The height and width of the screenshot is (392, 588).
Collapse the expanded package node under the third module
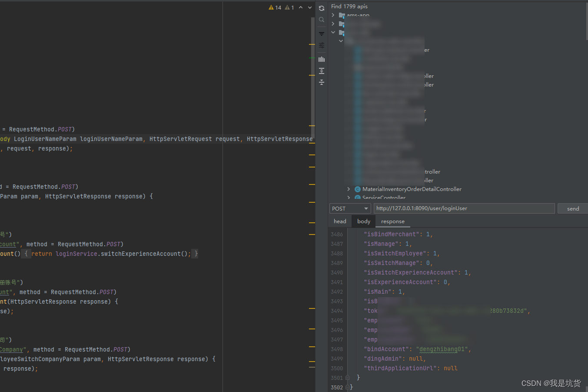[341, 41]
